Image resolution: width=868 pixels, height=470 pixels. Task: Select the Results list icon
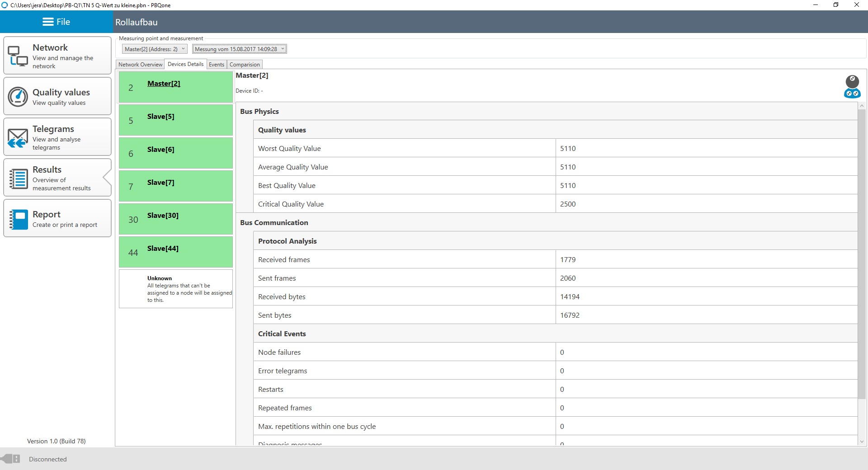coord(18,179)
